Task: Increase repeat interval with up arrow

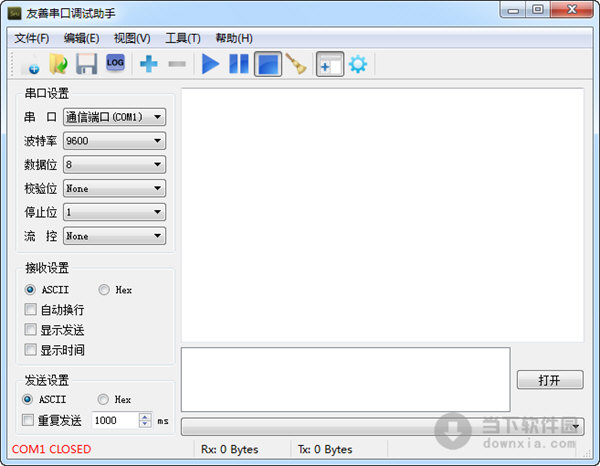Action: 145,416
